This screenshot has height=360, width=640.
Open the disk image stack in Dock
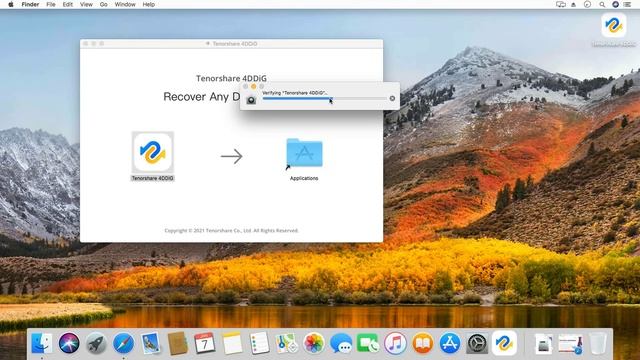[543, 344]
